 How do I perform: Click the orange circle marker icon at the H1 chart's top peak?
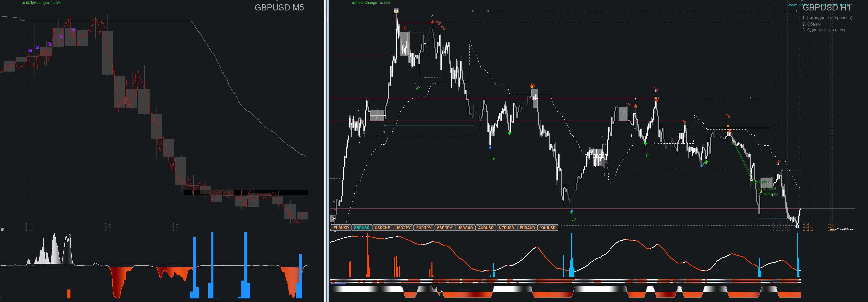point(396,11)
